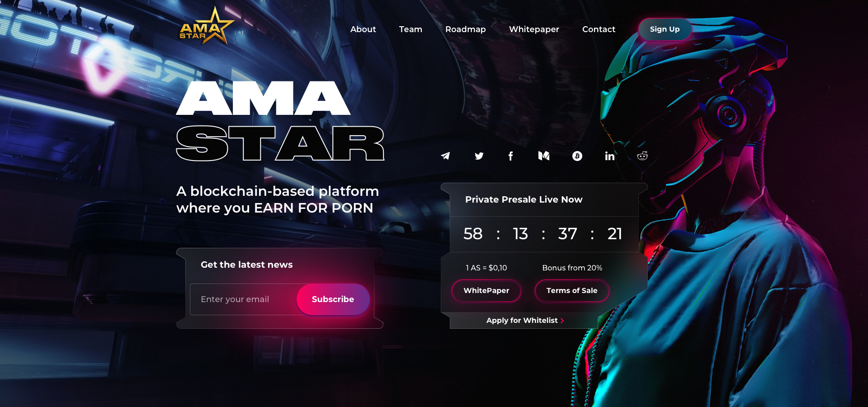Screen dimensions: 868x407
Task: Open the Telegram social icon
Action: 445,156
